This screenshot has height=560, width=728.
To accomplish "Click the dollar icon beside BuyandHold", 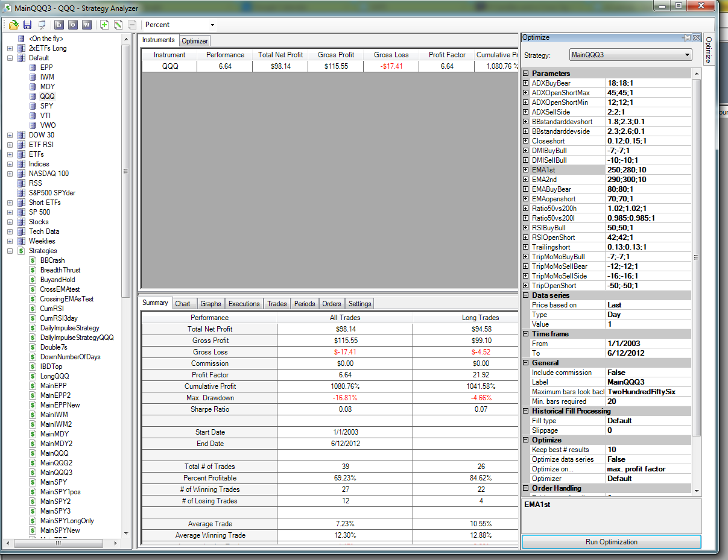I will (33, 280).
